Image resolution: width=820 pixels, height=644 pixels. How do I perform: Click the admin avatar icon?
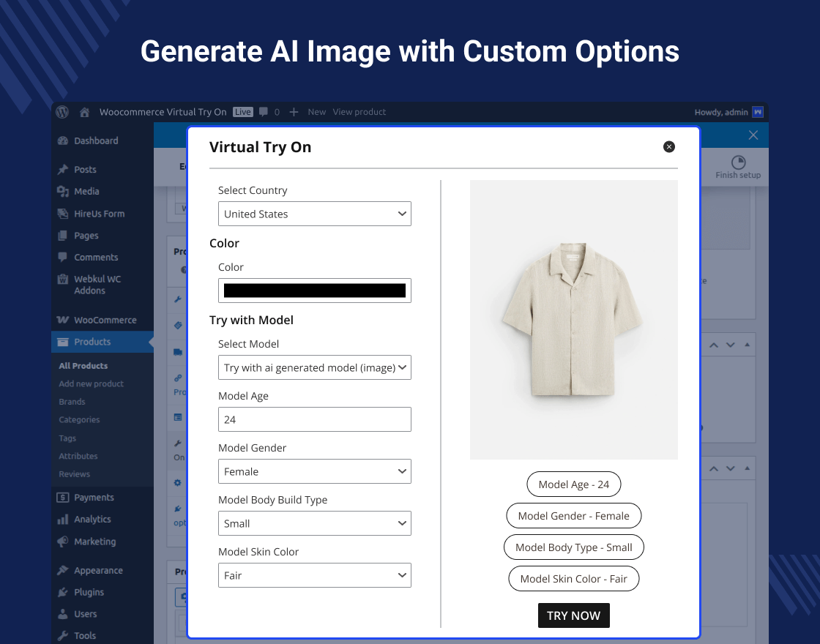(x=758, y=112)
